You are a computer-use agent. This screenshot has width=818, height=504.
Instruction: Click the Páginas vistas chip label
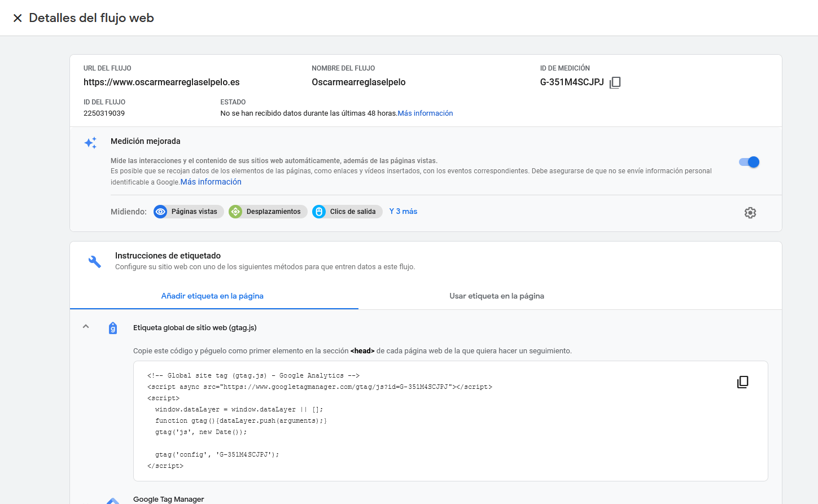click(x=194, y=212)
